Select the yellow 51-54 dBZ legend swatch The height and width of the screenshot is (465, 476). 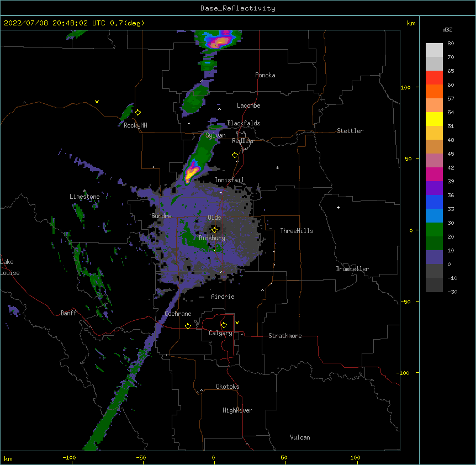[434, 119]
